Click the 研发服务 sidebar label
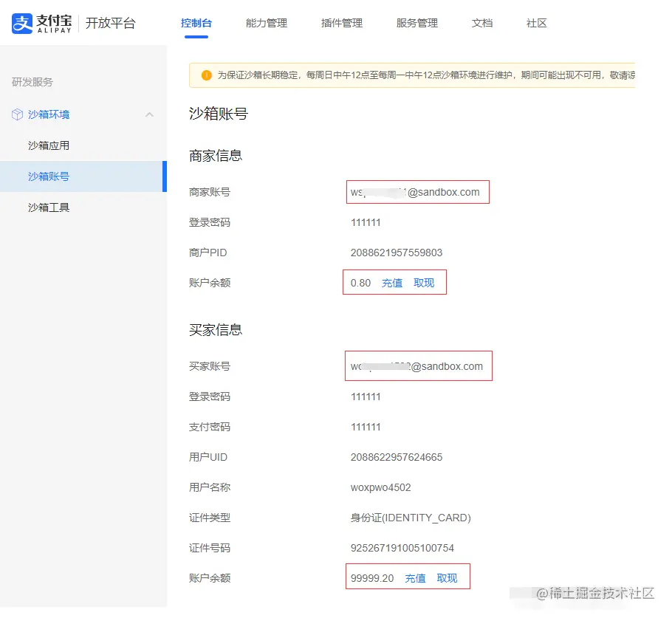 click(32, 82)
